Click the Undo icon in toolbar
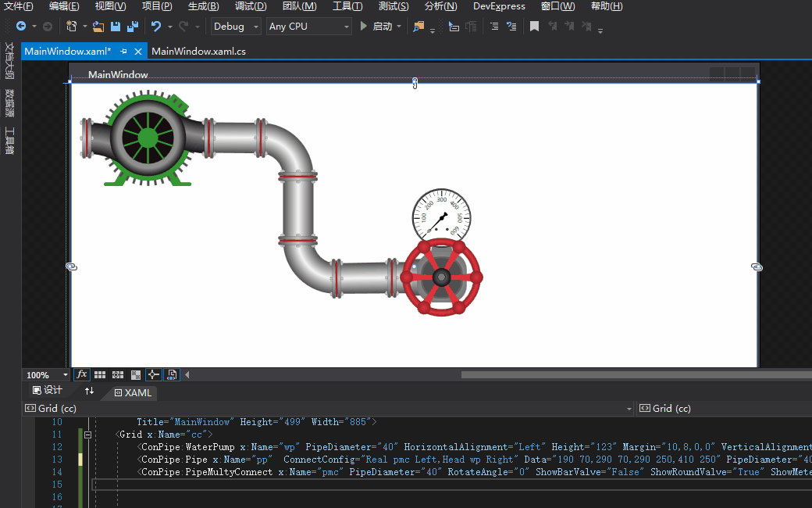812x508 pixels. [x=156, y=27]
